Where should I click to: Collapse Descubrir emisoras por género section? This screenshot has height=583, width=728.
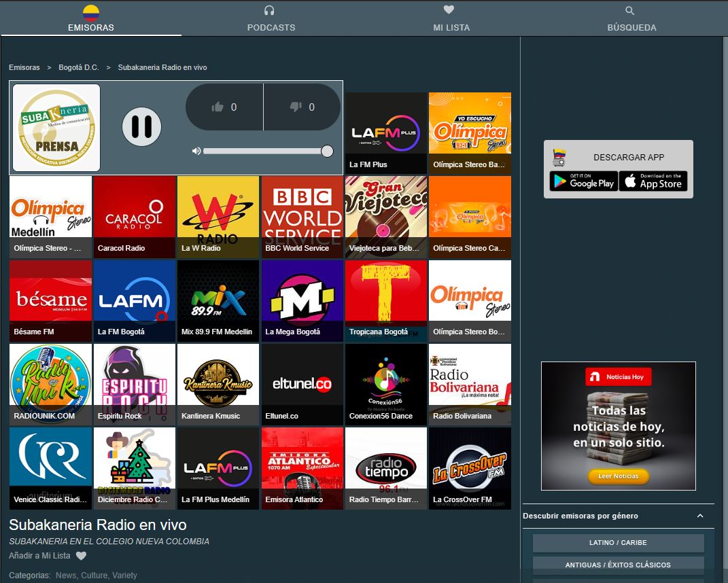pos(700,516)
